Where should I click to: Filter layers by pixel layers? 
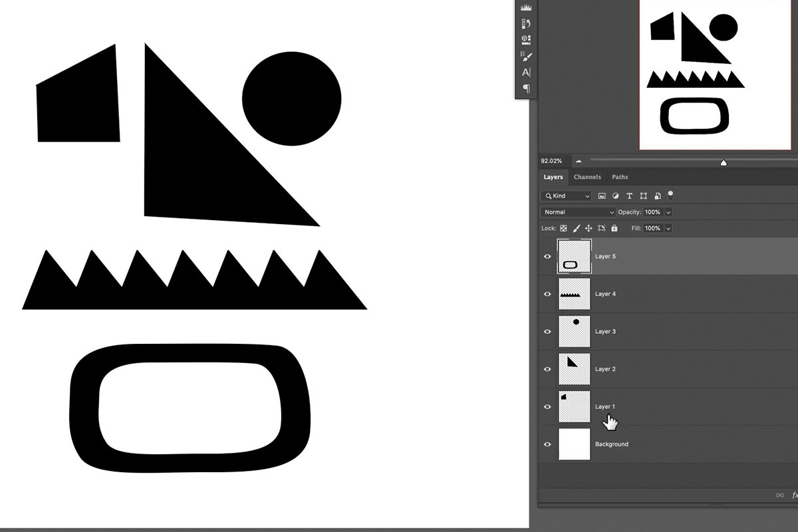coord(602,196)
